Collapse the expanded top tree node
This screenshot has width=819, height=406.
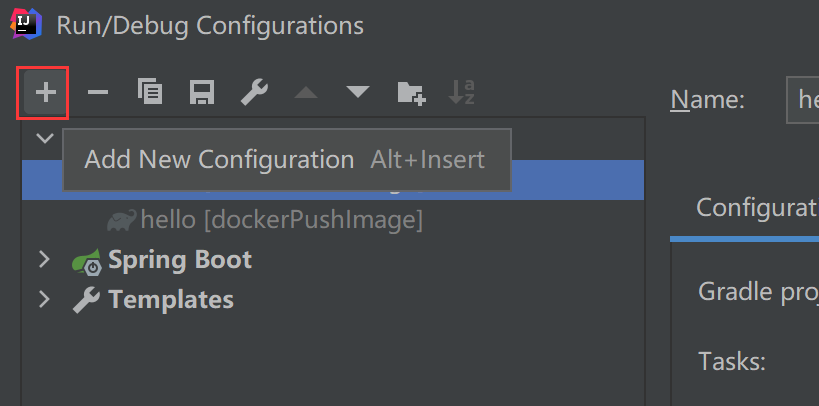44,138
